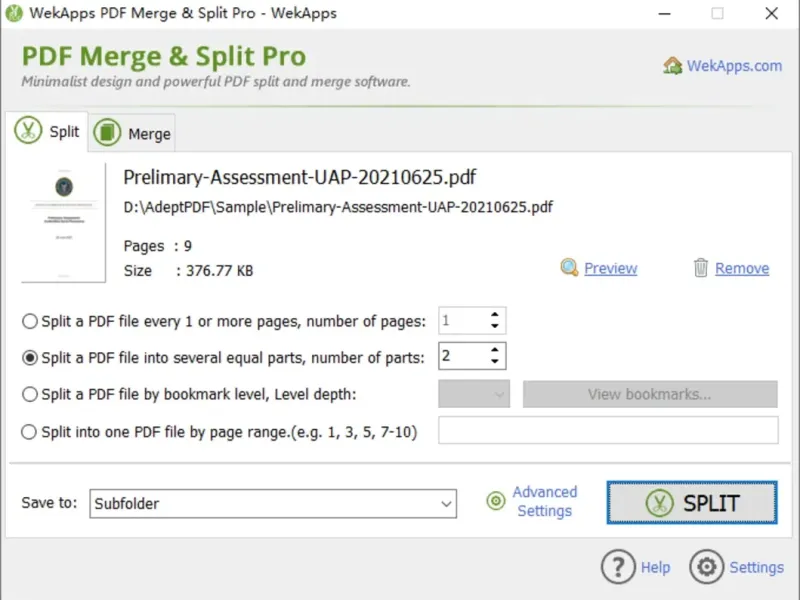Image resolution: width=800 pixels, height=600 pixels.
Task: Click the house icon beside WekApps.com
Action: point(672,65)
